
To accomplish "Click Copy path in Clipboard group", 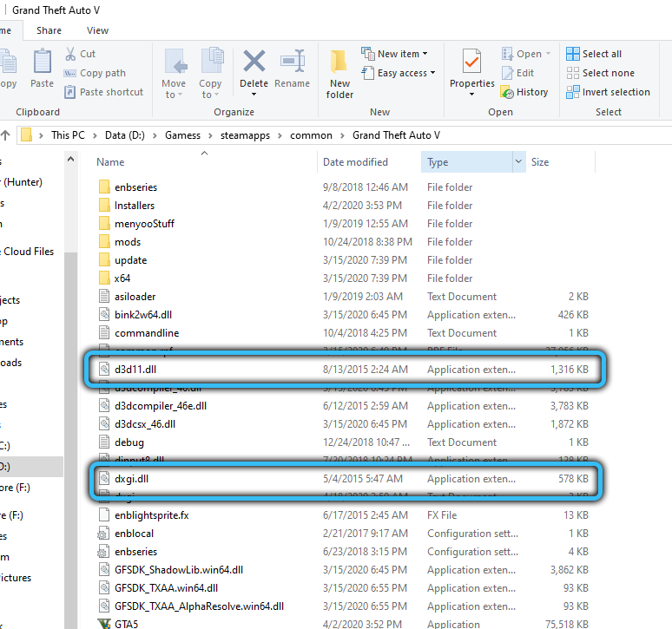I will click(x=95, y=73).
